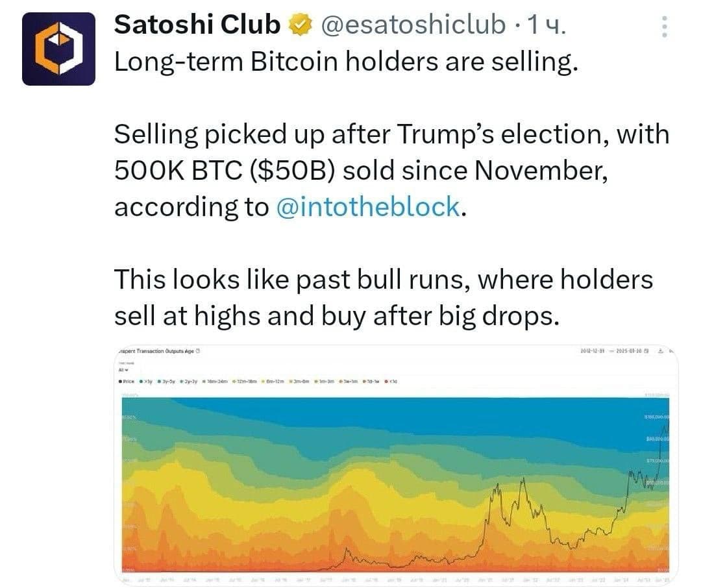Viewport: 701px width, 588px height.
Task: Open the Satoshi Club display name
Action: [x=197, y=25]
